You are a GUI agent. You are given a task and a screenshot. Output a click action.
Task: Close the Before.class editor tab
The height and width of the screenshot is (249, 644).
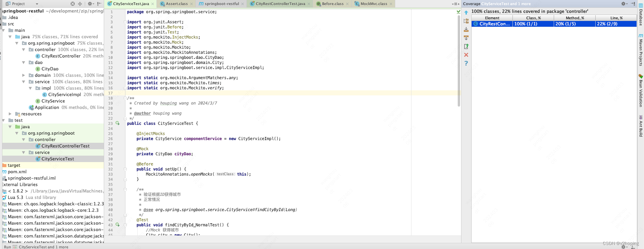click(x=347, y=4)
